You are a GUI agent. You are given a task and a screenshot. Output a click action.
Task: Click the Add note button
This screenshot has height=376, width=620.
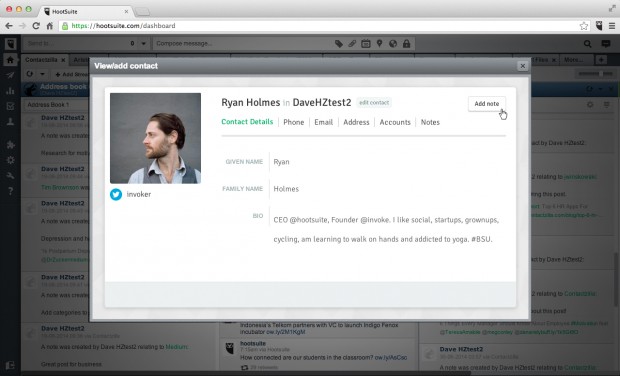(x=487, y=104)
